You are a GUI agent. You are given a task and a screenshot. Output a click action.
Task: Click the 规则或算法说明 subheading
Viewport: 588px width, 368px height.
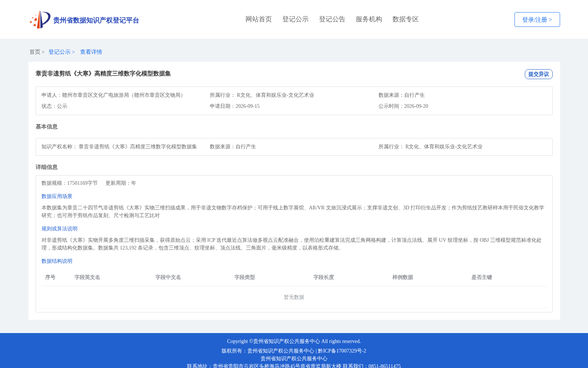tap(60, 229)
